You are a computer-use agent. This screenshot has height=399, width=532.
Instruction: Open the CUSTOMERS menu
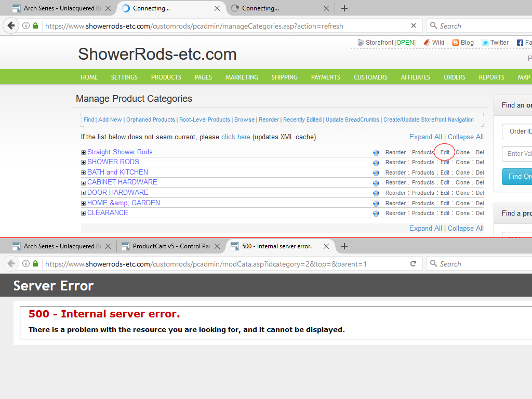pyautogui.click(x=370, y=77)
